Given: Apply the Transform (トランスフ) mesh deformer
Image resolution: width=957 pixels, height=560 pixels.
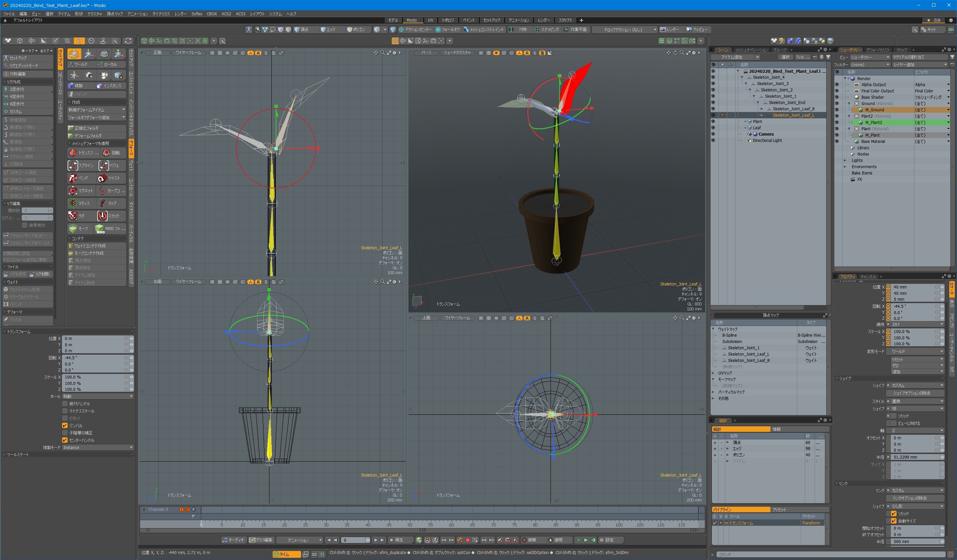Looking at the screenshot, I should point(83,153).
